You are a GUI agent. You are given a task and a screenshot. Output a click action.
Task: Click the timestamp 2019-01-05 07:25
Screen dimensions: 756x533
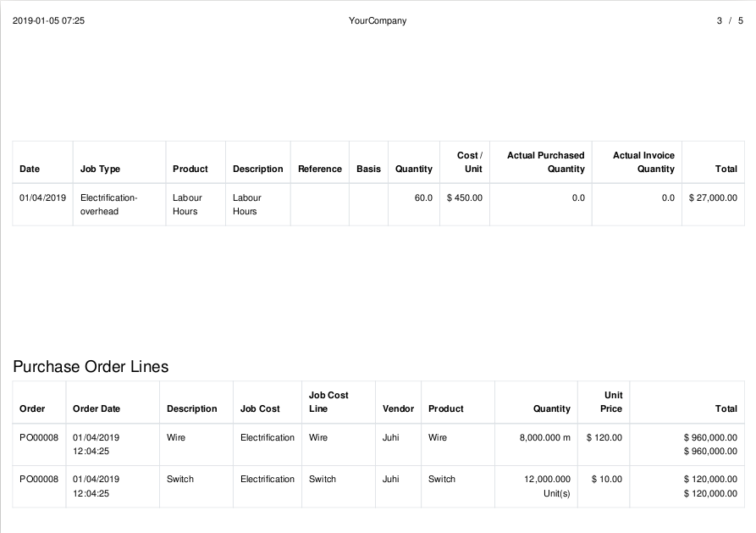(48, 20)
